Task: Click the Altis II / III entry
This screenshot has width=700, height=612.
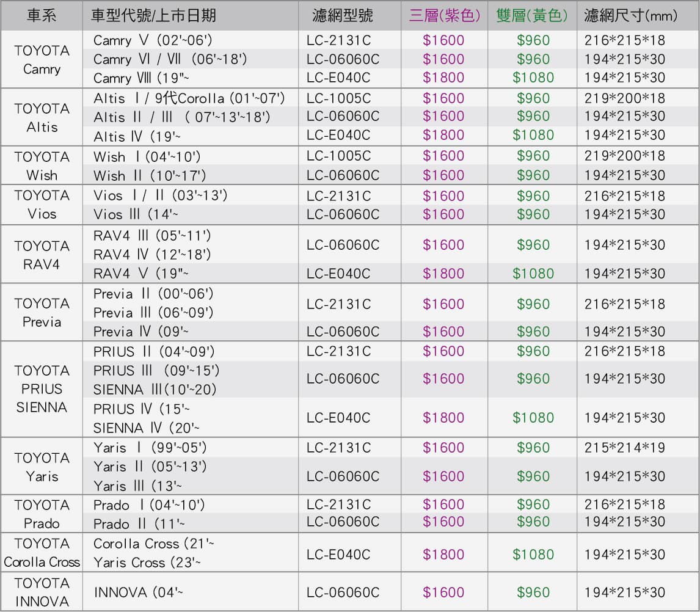Action: 181,117
